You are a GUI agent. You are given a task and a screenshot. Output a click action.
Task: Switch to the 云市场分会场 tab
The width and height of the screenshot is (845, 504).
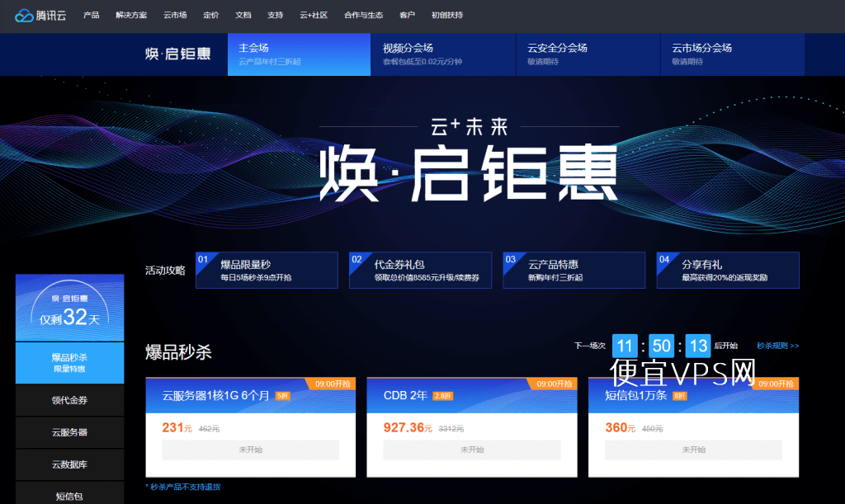(x=733, y=54)
